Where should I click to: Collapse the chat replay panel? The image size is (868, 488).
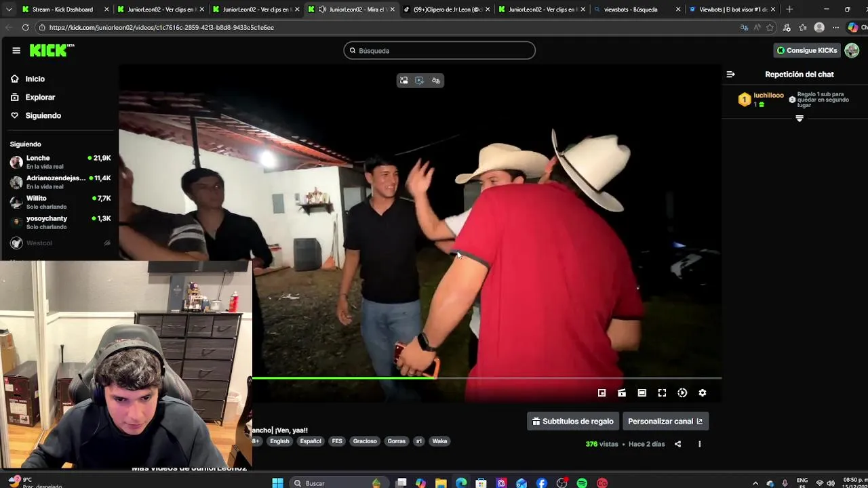pyautogui.click(x=730, y=75)
